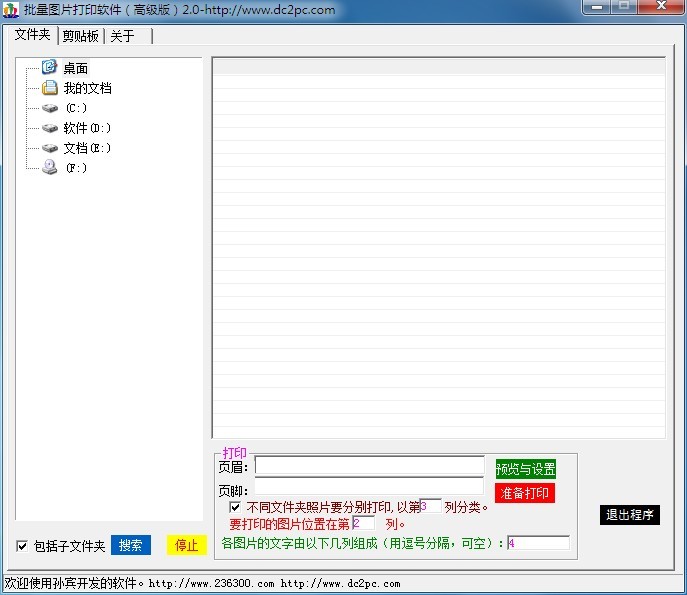Click the red 准备打印 button
The width and height of the screenshot is (687, 595).
coord(524,493)
